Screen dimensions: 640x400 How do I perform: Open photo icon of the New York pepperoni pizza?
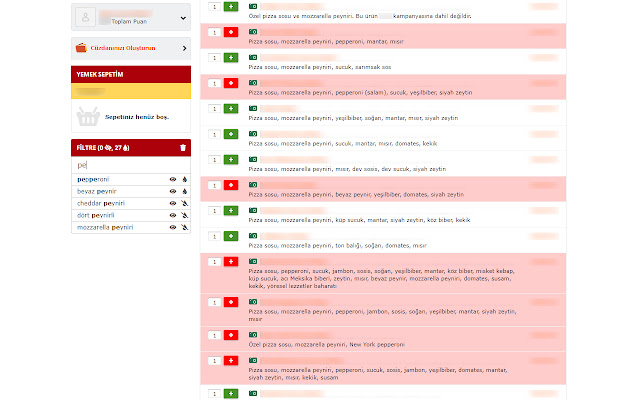point(253,335)
